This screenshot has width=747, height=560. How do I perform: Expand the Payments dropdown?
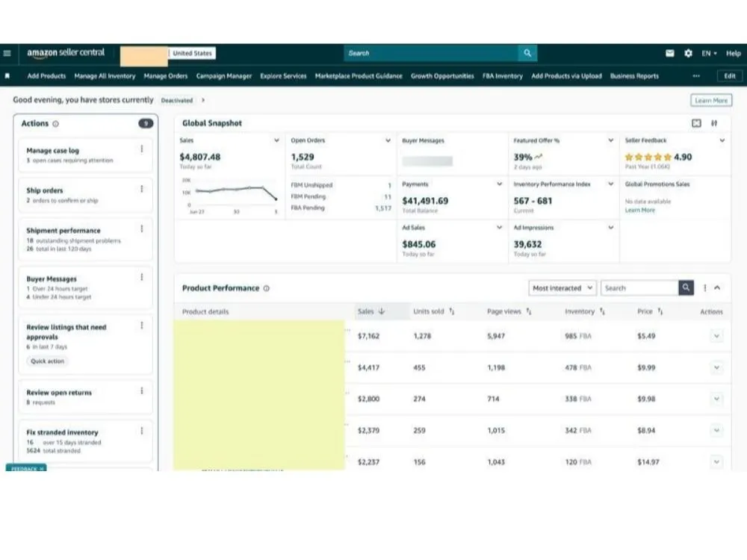499,184
